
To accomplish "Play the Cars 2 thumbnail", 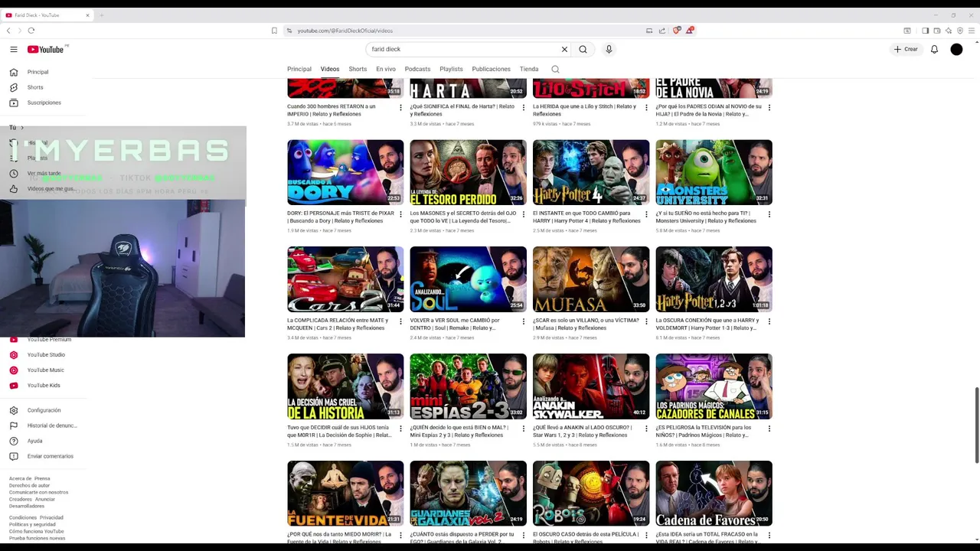I will coord(345,279).
